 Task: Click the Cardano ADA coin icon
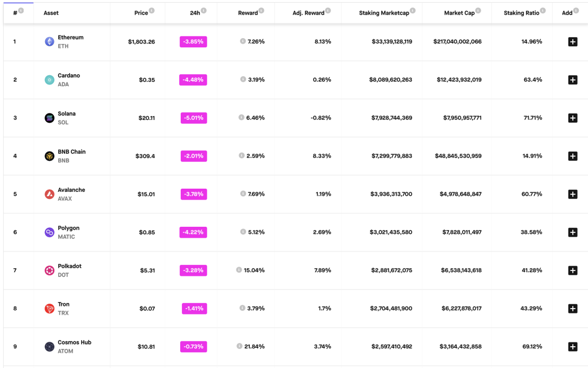[x=50, y=80]
